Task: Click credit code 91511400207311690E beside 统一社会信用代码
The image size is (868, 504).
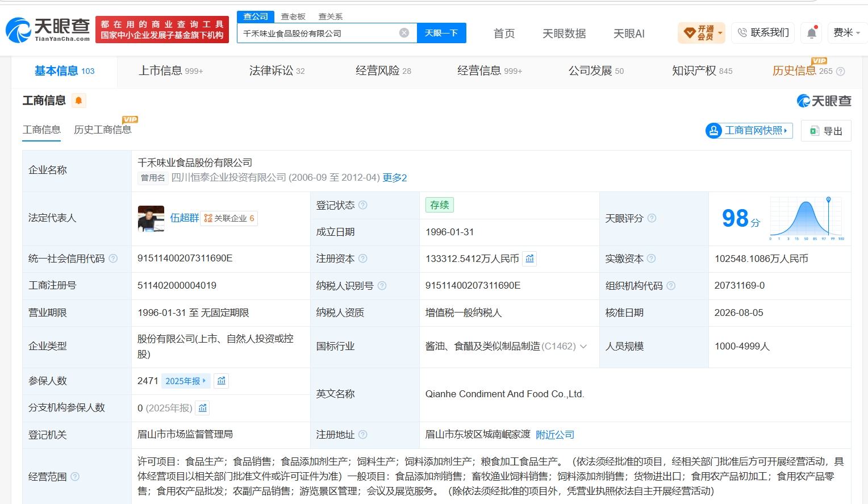Action: tap(185, 258)
